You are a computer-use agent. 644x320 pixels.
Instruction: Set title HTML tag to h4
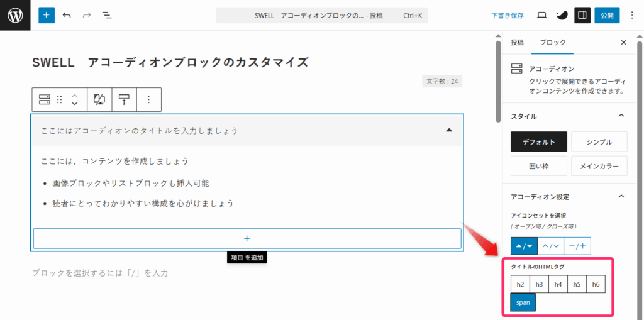pyautogui.click(x=558, y=284)
